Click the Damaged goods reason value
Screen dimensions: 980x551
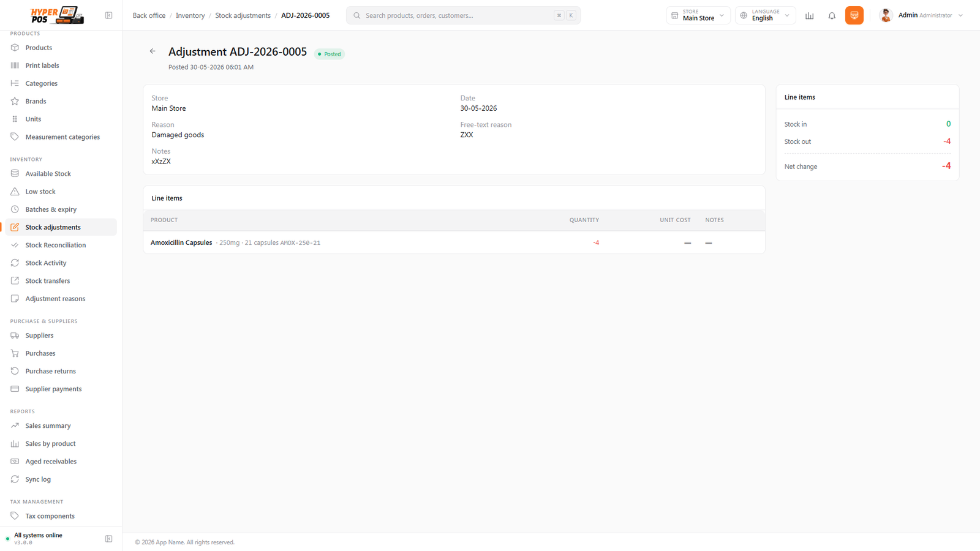178,135
